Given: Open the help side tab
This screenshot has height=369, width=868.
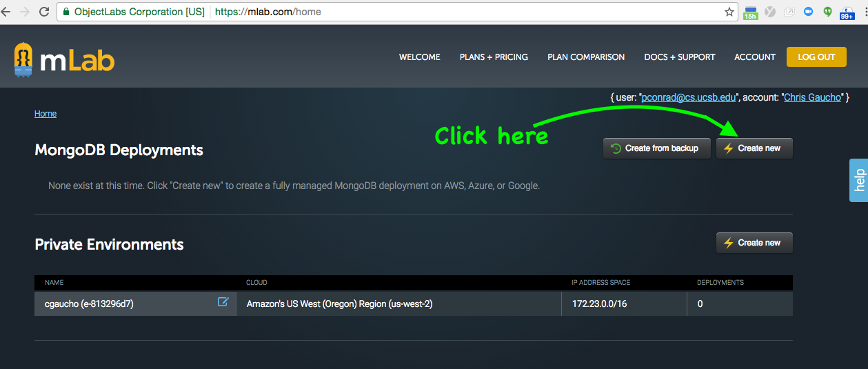Looking at the screenshot, I should pyautogui.click(x=858, y=180).
